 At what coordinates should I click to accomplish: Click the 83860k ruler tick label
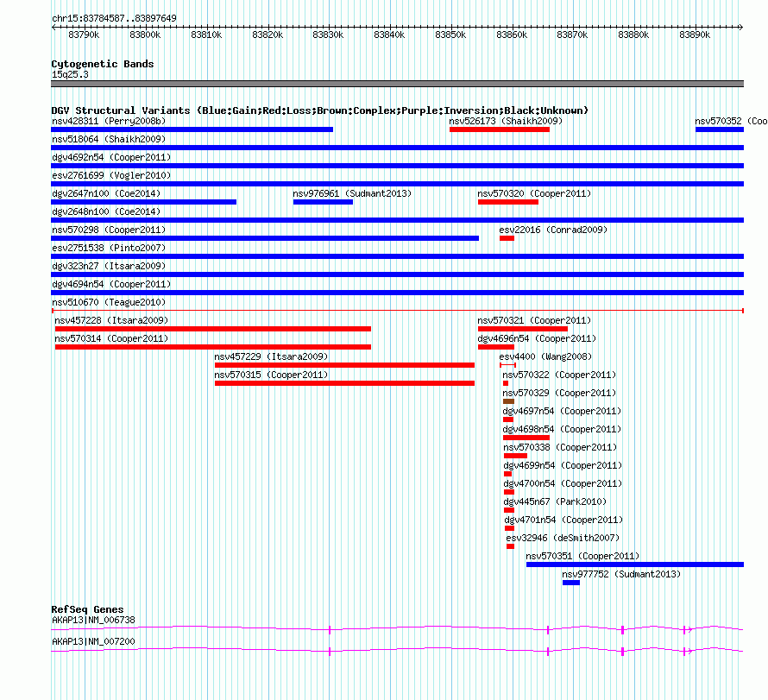(x=512, y=35)
